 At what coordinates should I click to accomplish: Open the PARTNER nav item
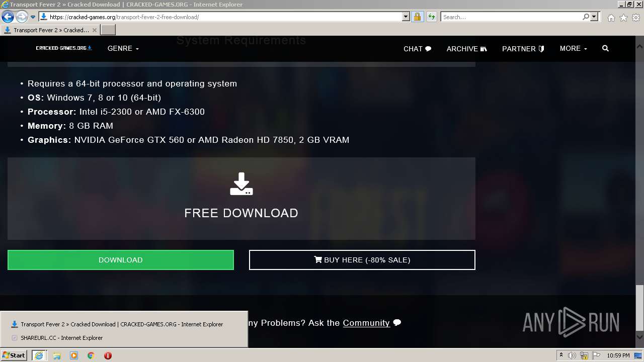point(523,49)
